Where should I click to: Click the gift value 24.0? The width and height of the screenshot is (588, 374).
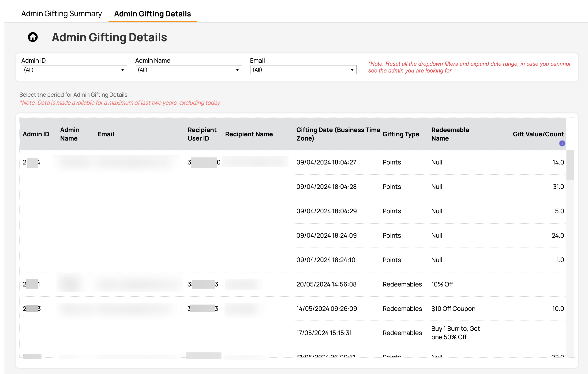(x=558, y=235)
